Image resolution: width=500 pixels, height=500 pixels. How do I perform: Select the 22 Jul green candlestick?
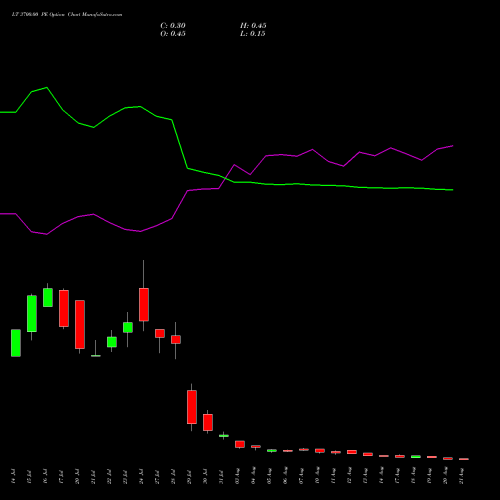(112, 342)
